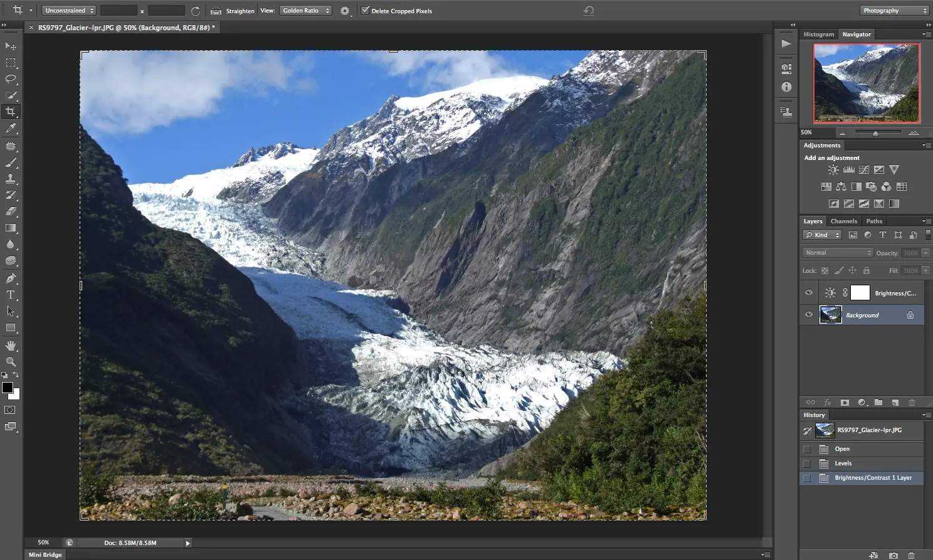Select the Spot Healing Brush tool
The width and height of the screenshot is (933, 560).
11,146
